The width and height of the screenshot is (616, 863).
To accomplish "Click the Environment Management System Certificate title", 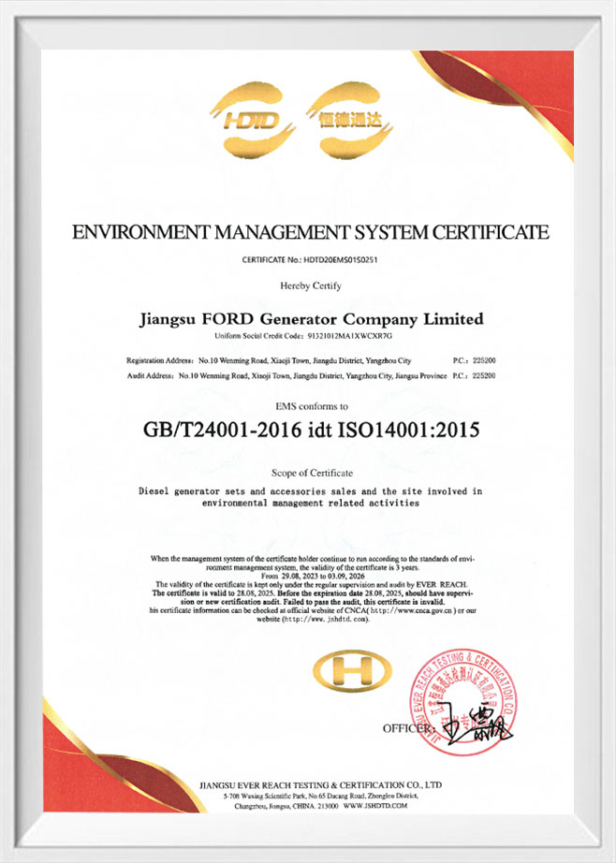I will [311, 232].
